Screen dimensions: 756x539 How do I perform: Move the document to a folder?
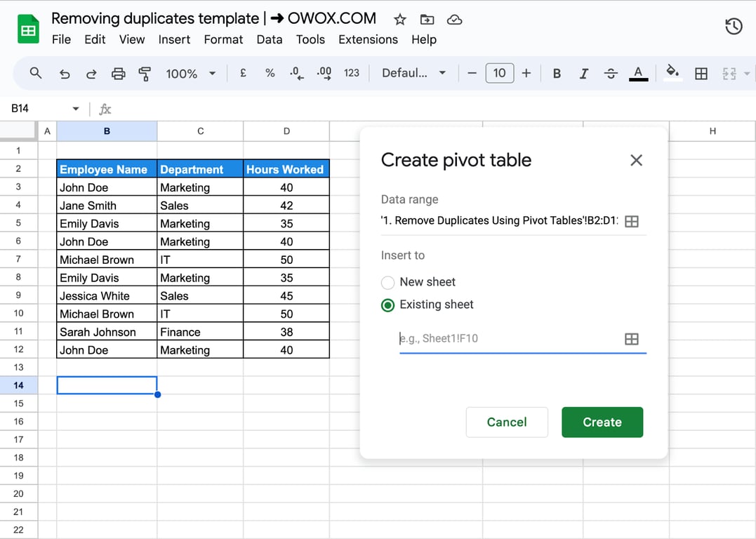(427, 20)
